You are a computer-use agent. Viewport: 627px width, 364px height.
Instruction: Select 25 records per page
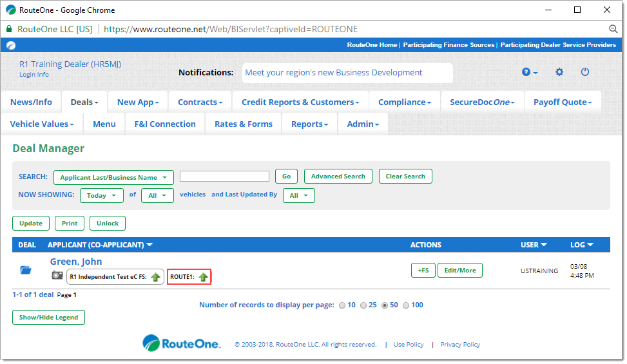point(363,305)
